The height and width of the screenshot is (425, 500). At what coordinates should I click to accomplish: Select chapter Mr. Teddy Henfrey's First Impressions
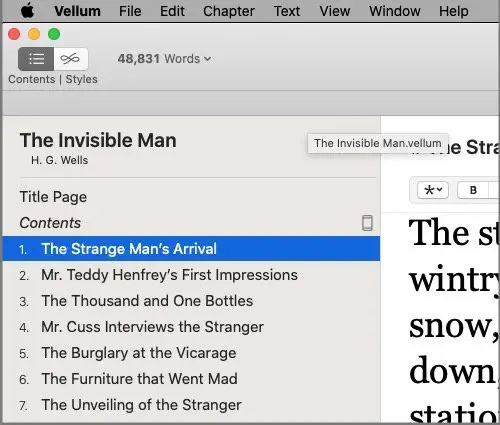click(x=191, y=275)
